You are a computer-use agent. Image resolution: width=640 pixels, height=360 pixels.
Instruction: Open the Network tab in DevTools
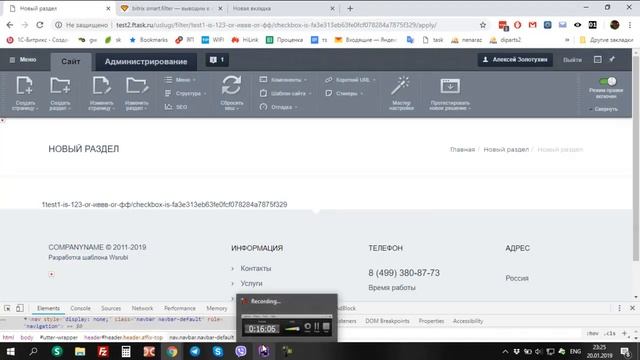(142, 308)
